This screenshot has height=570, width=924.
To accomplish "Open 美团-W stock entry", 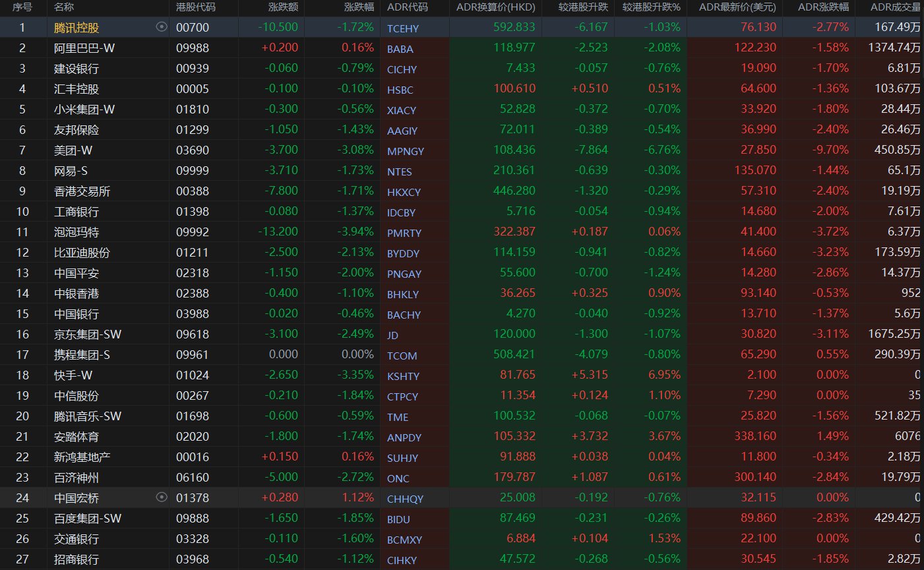I will (73, 150).
